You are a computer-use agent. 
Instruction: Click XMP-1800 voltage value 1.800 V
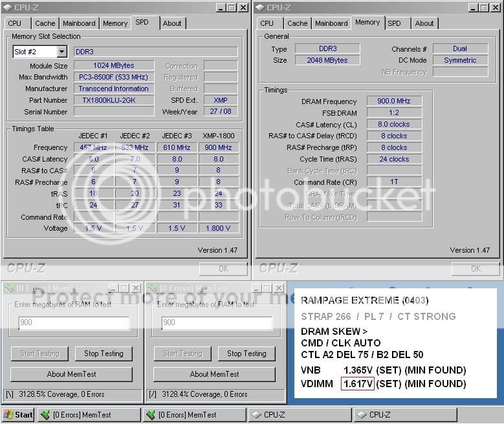[219, 228]
